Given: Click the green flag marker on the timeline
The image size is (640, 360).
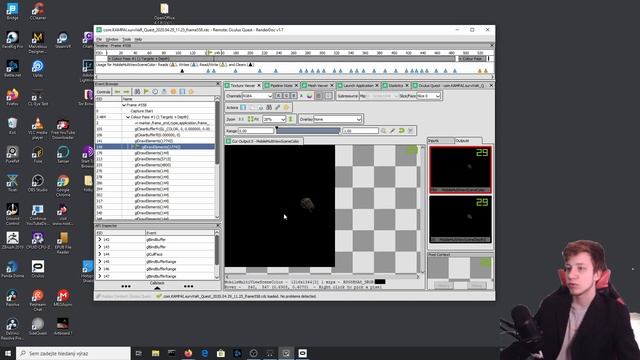Looking at the screenshot, I should tap(210, 53).
